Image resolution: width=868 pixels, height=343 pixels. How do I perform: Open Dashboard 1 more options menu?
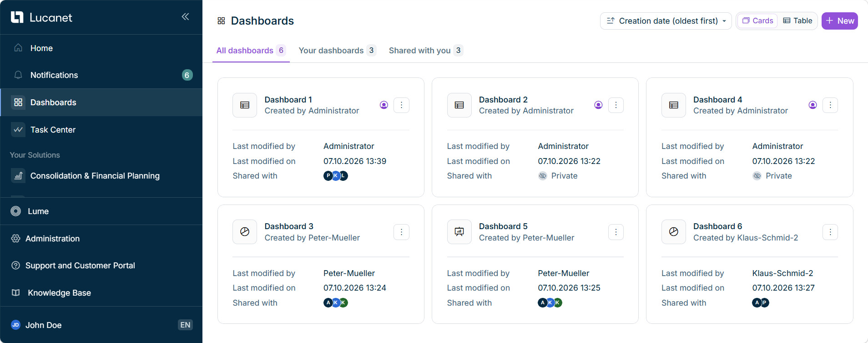(401, 105)
